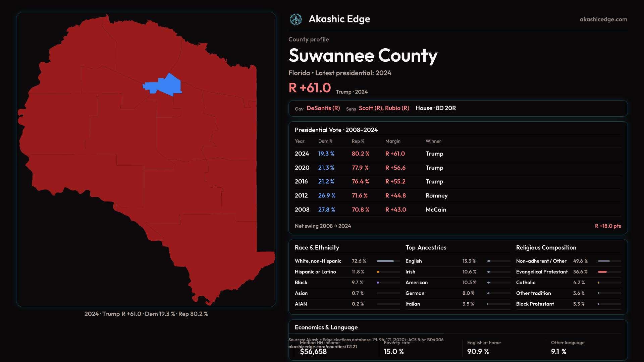The width and height of the screenshot is (644, 362).
Task: Click the Suwannee County title
Action: pos(363,55)
